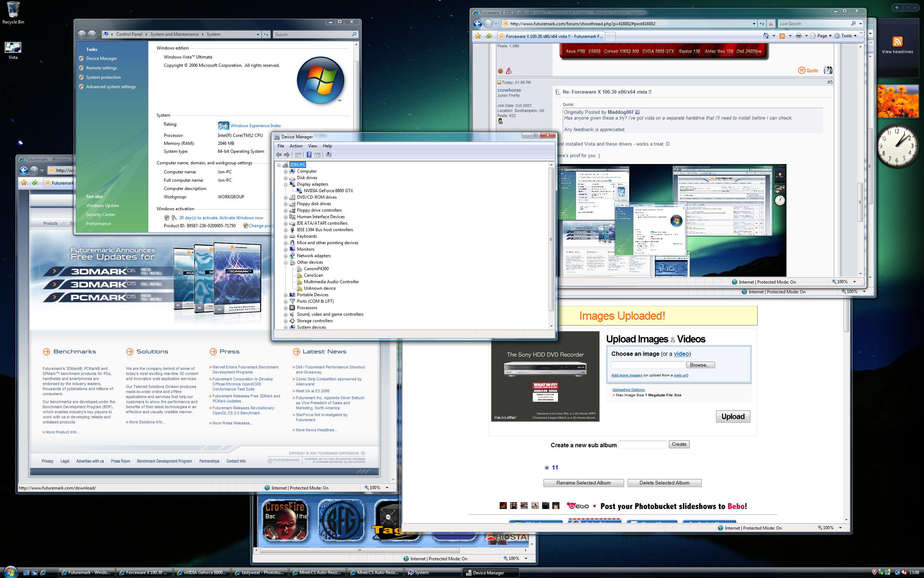Click red Stop icon in Forceware forum IE window
The height and width of the screenshot is (578, 924).
(771, 24)
